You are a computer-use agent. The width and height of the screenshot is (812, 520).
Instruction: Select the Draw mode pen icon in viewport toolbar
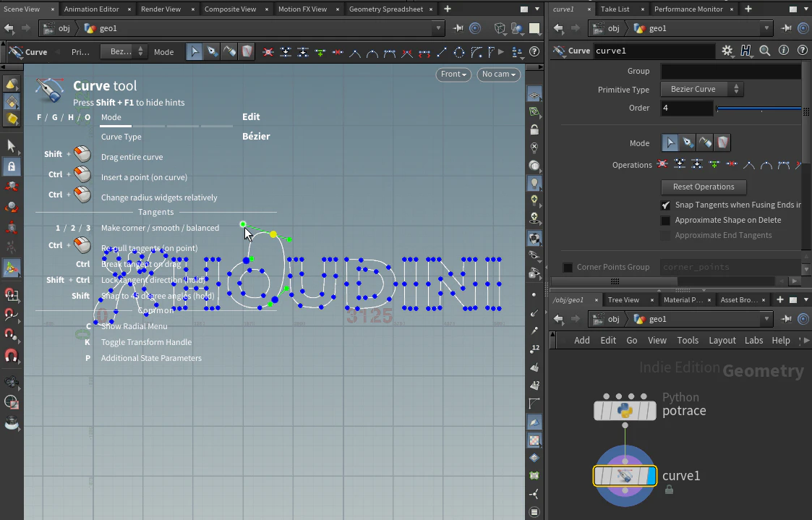(212, 52)
